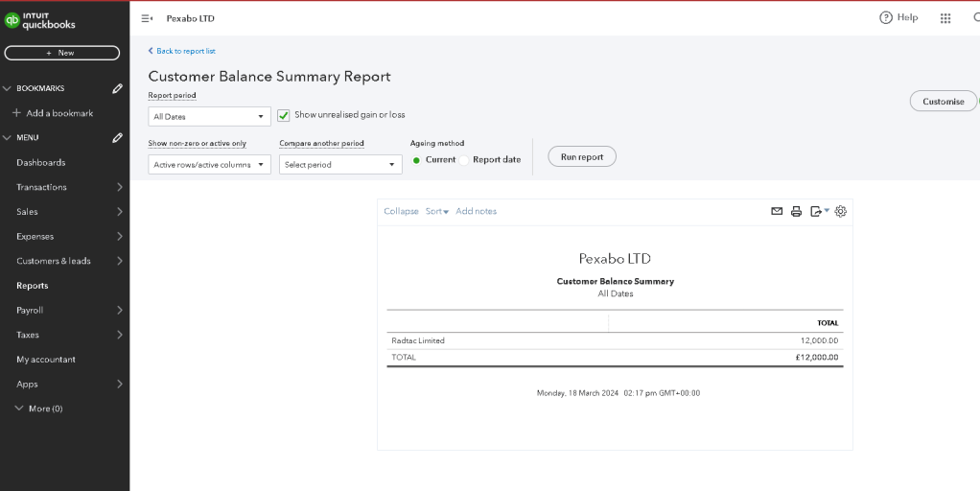Collapse the BOOKMARKS section chevron
Screen dimensions: 980x491
[7, 88]
